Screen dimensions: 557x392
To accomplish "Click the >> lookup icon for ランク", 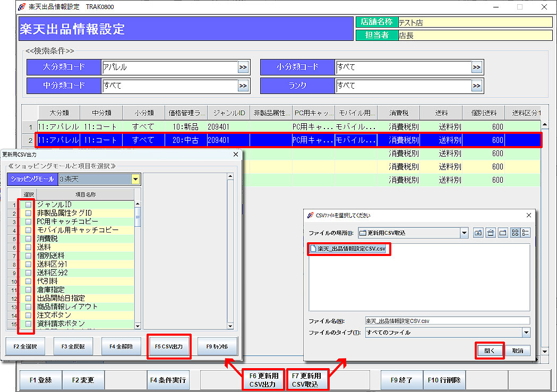I will point(477,86).
